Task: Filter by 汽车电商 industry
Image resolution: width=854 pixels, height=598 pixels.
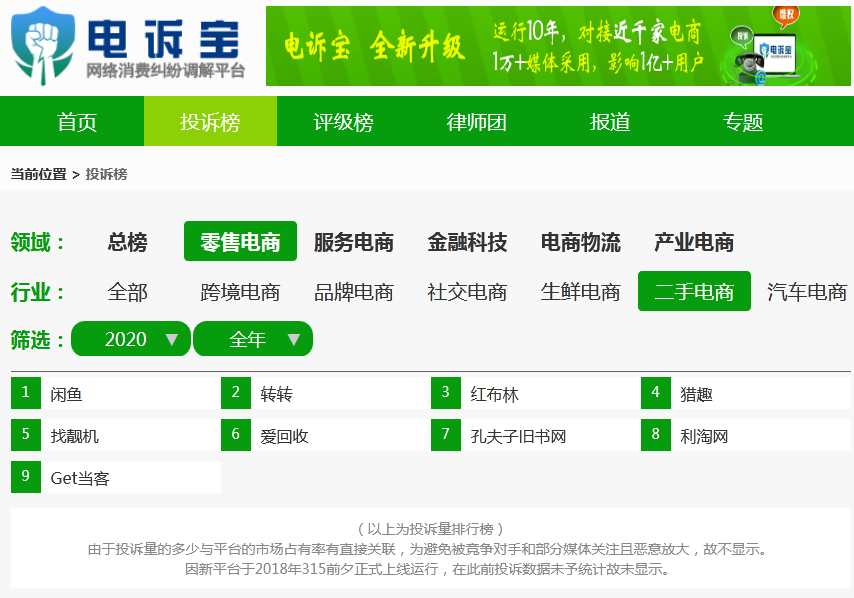Action: 807,292
